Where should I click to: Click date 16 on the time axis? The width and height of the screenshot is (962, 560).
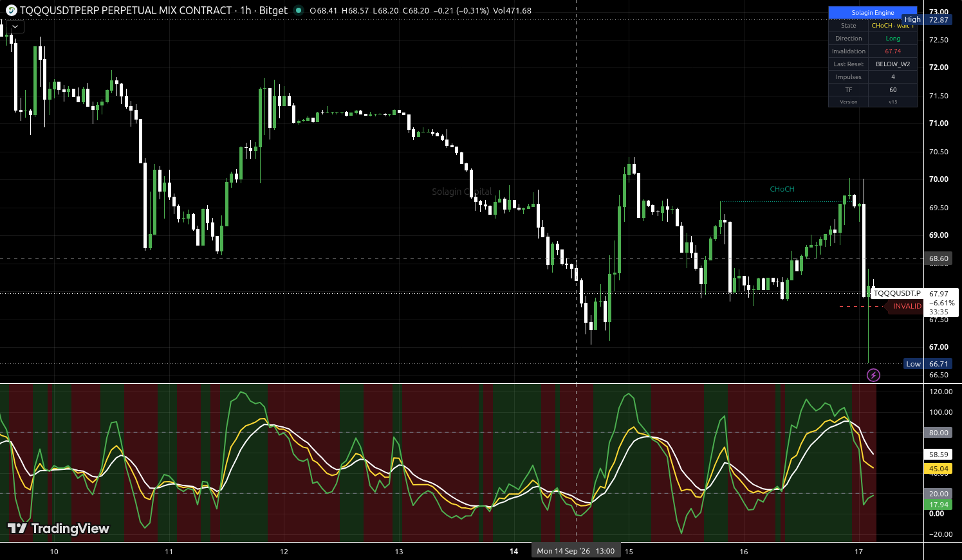click(x=744, y=552)
